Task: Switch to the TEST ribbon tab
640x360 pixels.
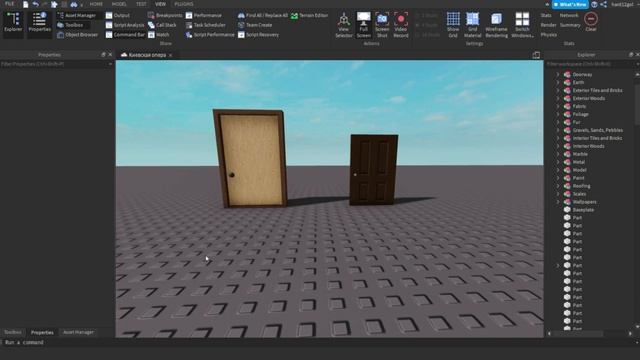Action: 141,4
